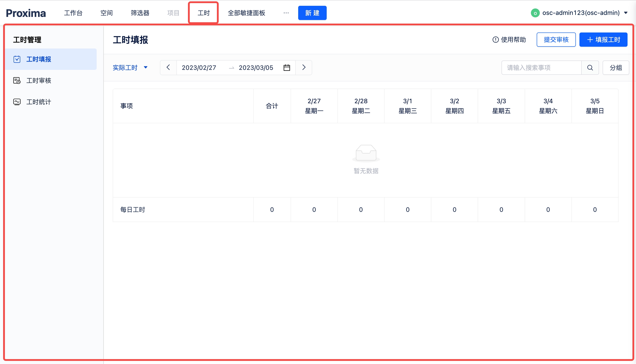Switch to the 工时 navigation tab
Viewport: 636px width, 364px height.
[x=203, y=13]
